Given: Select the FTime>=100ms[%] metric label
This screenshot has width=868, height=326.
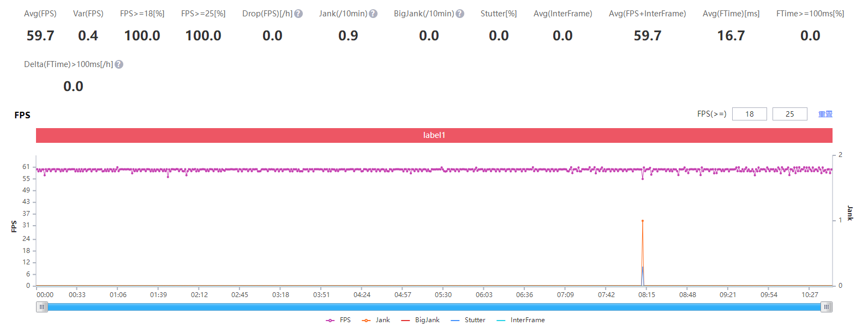Looking at the screenshot, I should click(810, 14).
